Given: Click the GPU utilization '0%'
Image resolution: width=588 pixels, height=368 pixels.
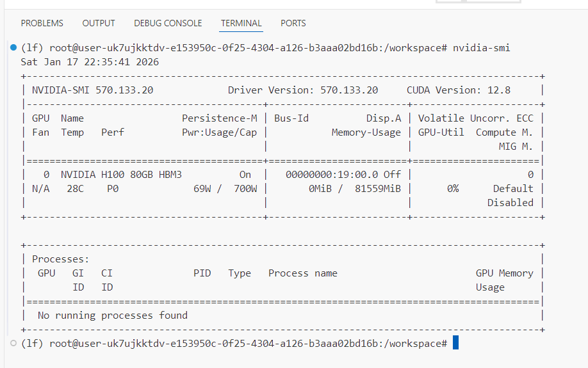Looking at the screenshot, I should (453, 189).
